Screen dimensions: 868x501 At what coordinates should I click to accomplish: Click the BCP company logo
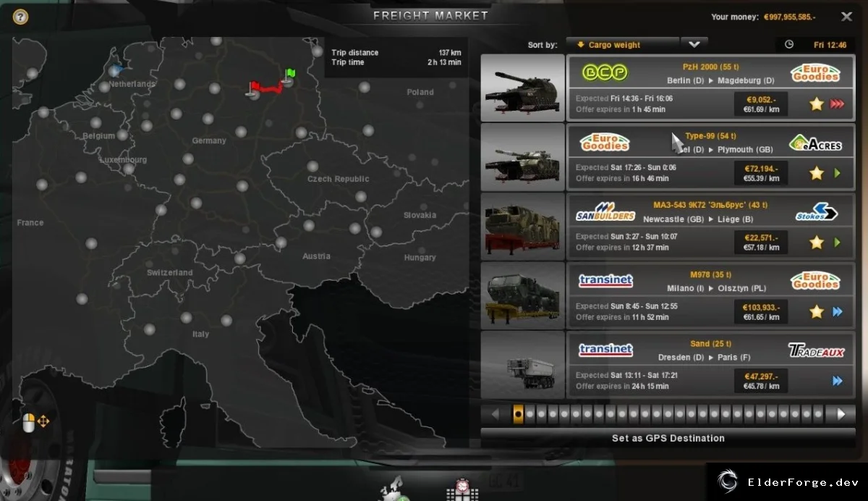tap(606, 72)
